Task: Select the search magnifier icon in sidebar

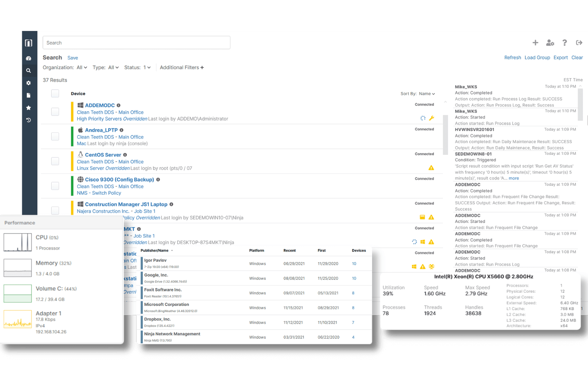Action: 29,71
